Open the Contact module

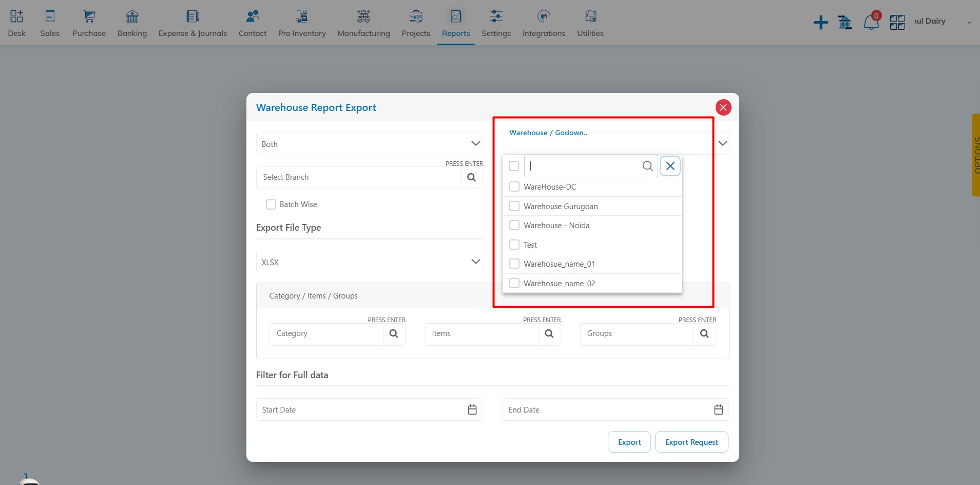(x=253, y=23)
